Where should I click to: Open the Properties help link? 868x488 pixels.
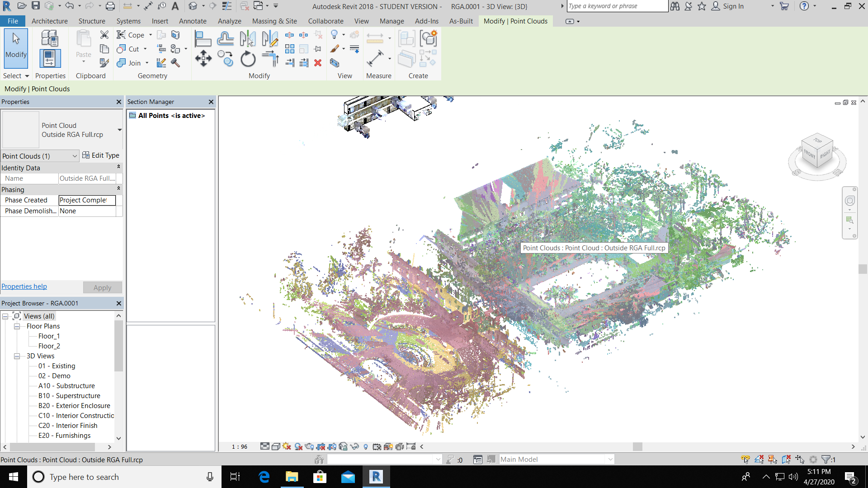click(24, 286)
